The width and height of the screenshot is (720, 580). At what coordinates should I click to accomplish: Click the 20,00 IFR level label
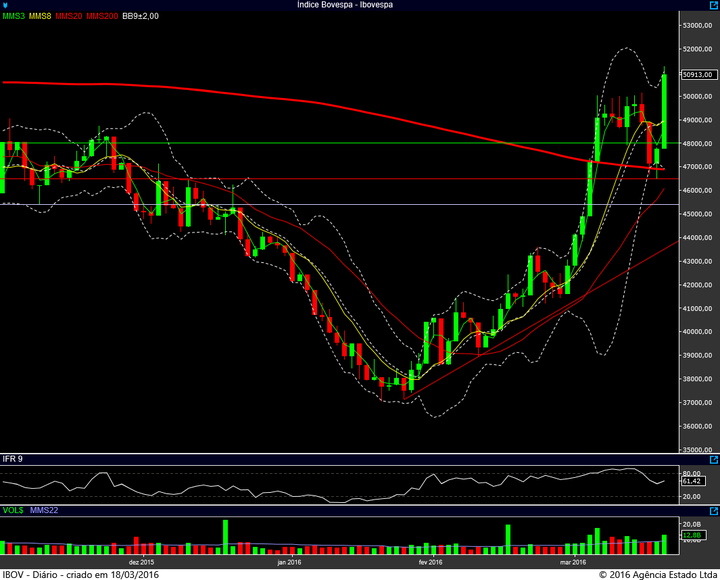coord(692,496)
